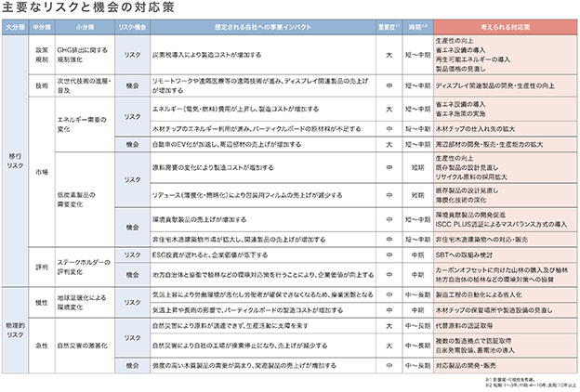Select ESG投資が遅れると、企業価値が低下する text
Screen dimensions: 580x392
210,255
